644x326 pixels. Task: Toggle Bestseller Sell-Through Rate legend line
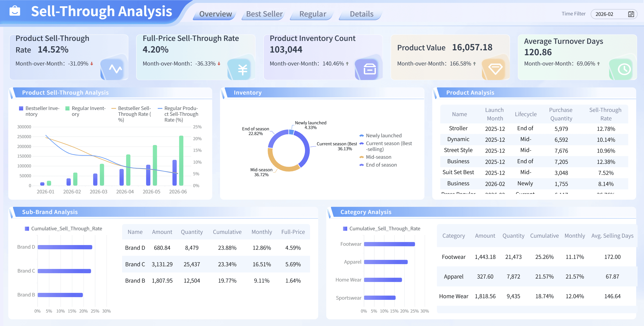point(131,114)
